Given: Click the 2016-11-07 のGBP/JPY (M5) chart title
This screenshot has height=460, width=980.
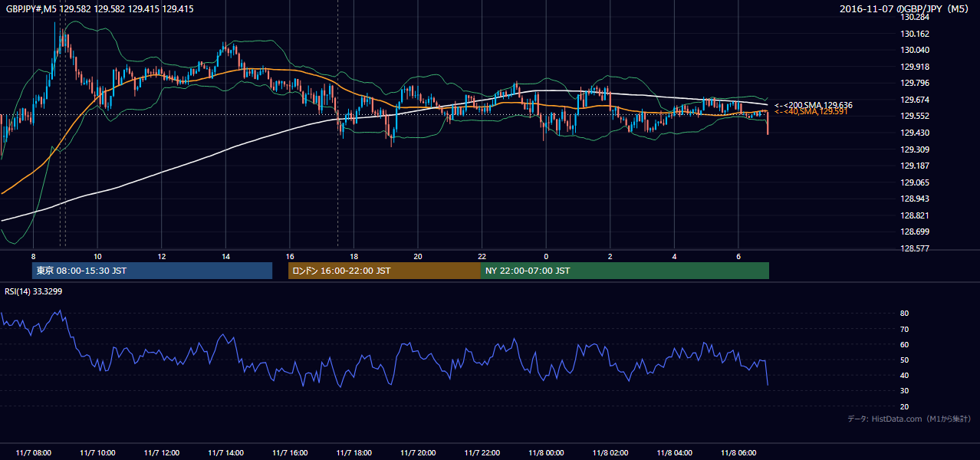Looking at the screenshot, I should click(x=906, y=9).
